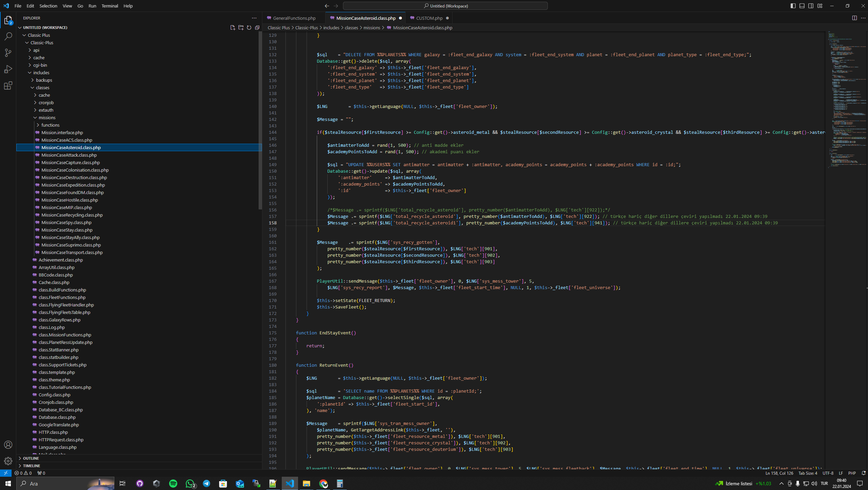Click the New File icon in Explorer
Viewport: 868px width, 490px height.
(233, 28)
